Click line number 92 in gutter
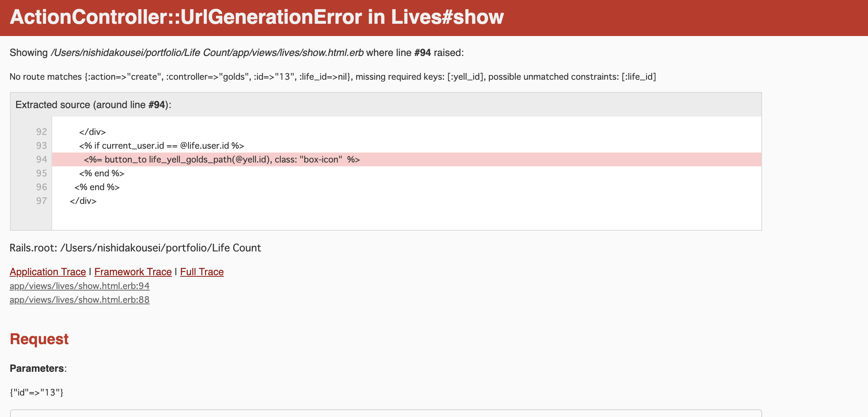The image size is (868, 417). [41, 132]
